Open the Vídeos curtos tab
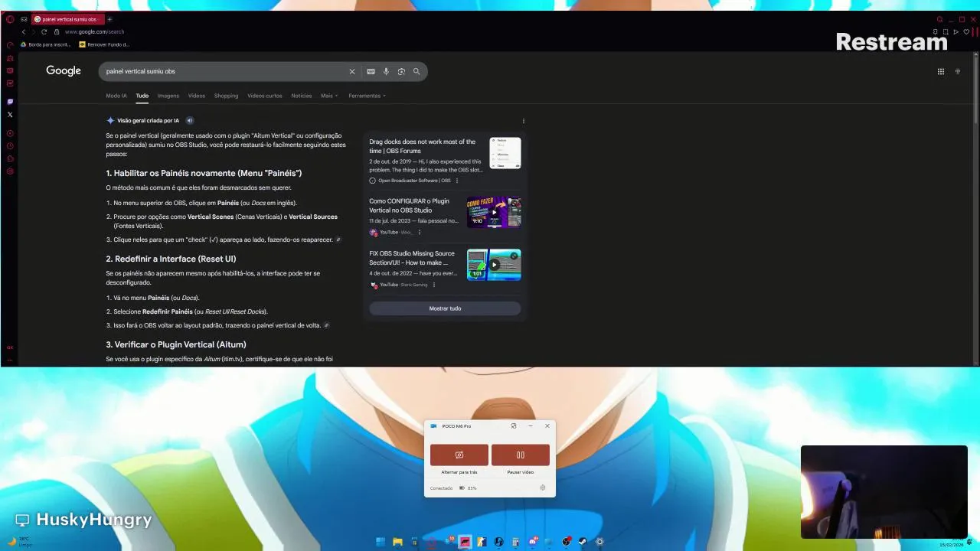Viewport: 980px width, 551px height. tap(265, 96)
